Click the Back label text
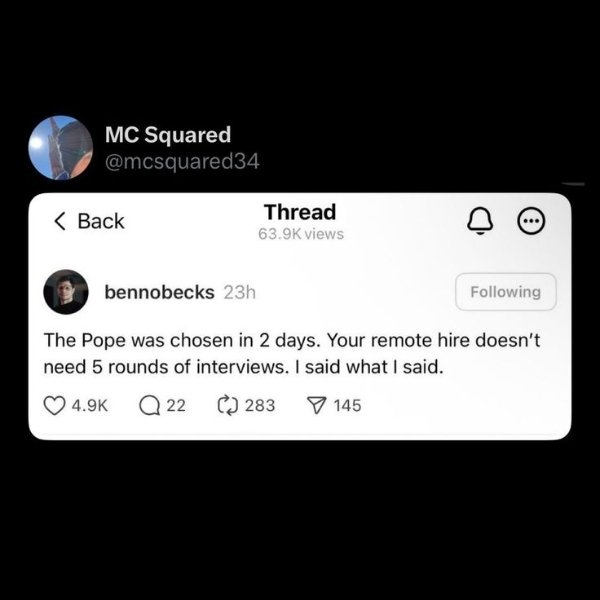 (x=101, y=221)
